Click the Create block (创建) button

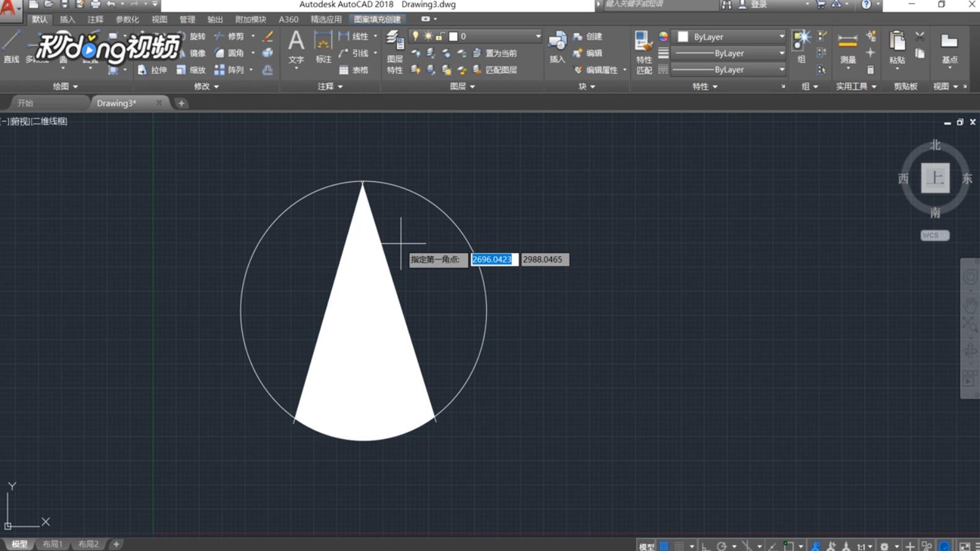pos(587,37)
